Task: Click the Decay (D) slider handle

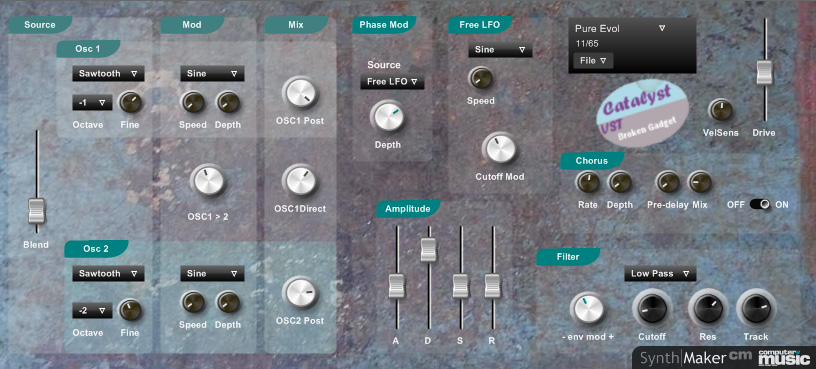Action: point(429,249)
